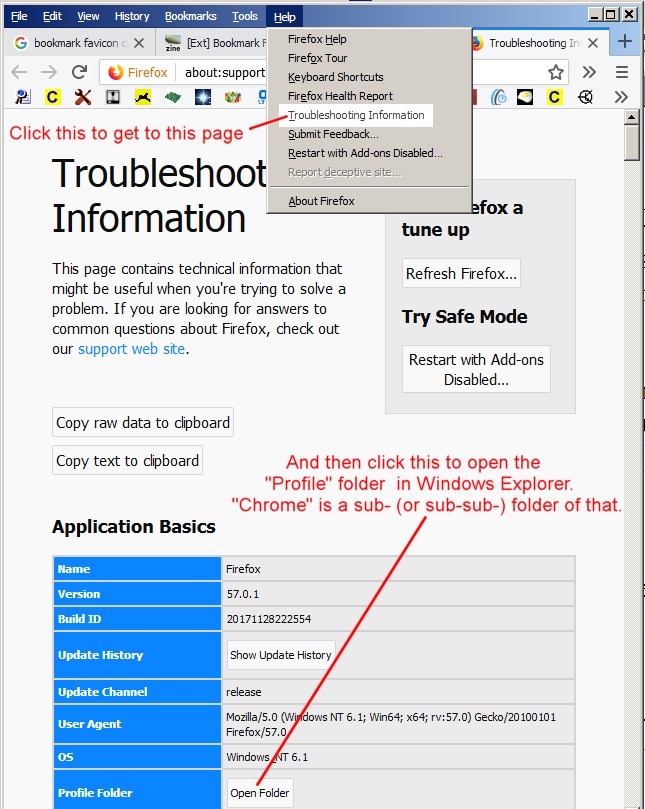This screenshot has width=645, height=809.
Task: Open a new tab with the plus button
Action: (625, 41)
